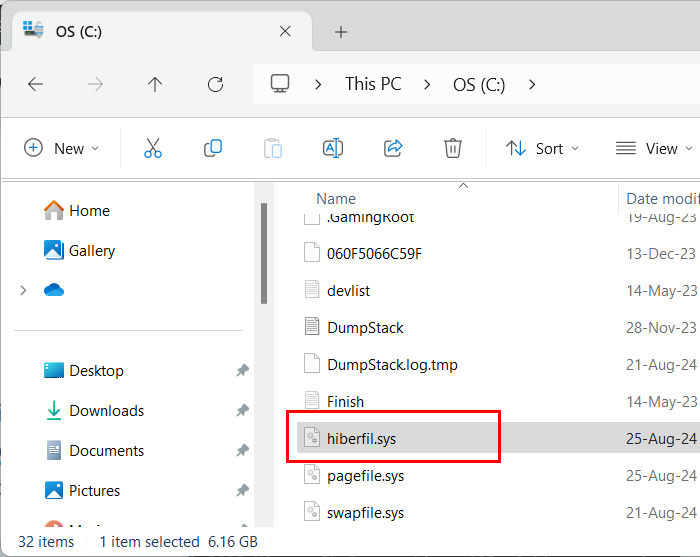The width and height of the screenshot is (700, 557).
Task: Click the Rename icon in toolbar
Action: click(333, 148)
